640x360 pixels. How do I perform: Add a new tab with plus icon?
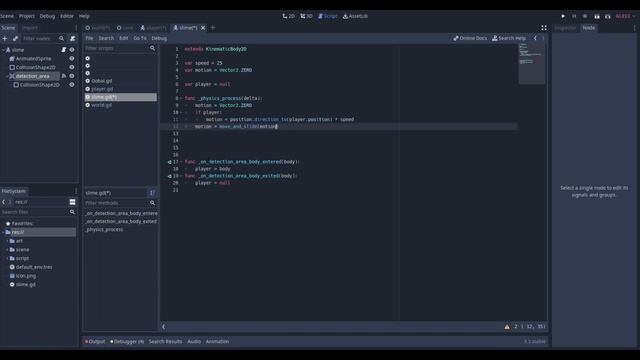[213, 28]
